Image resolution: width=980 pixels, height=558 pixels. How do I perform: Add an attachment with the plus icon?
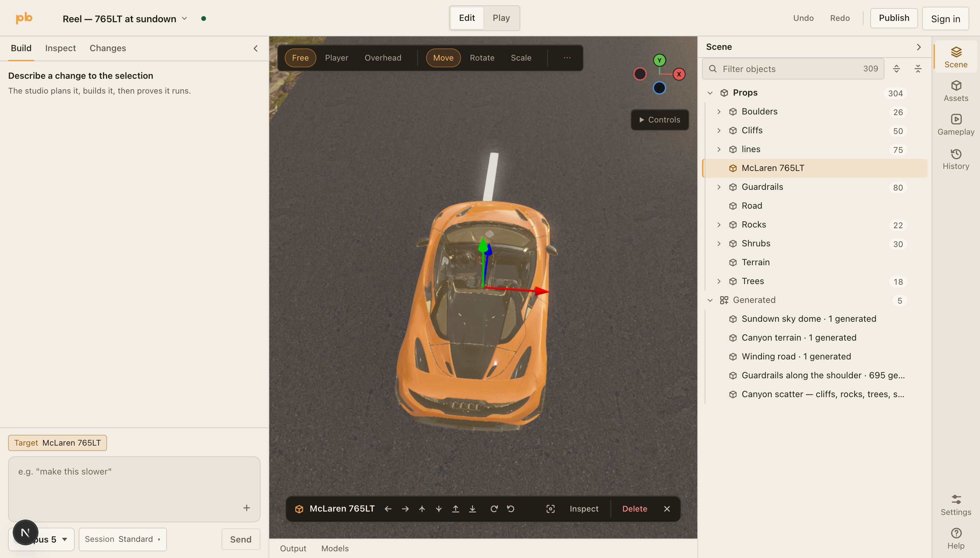coord(246,508)
